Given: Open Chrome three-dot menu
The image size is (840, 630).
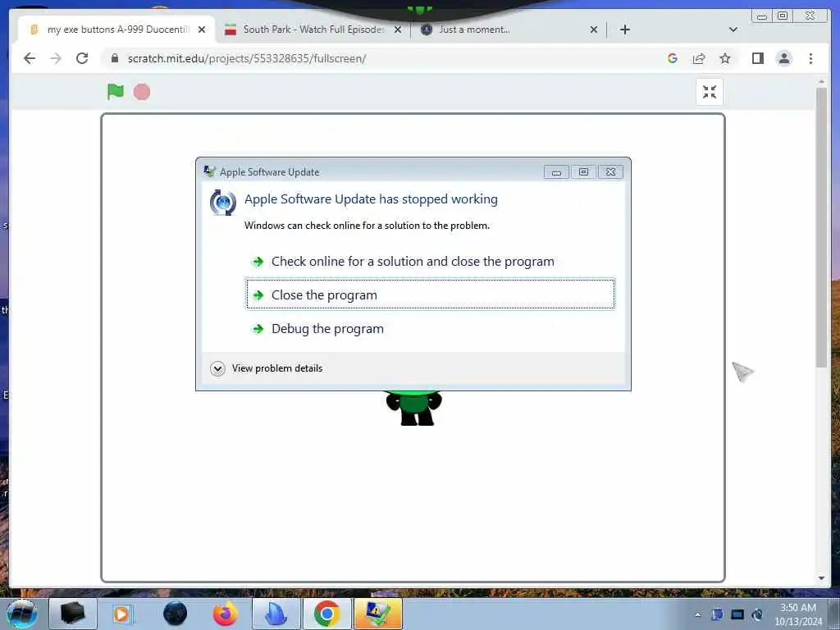Looking at the screenshot, I should pos(810,58).
